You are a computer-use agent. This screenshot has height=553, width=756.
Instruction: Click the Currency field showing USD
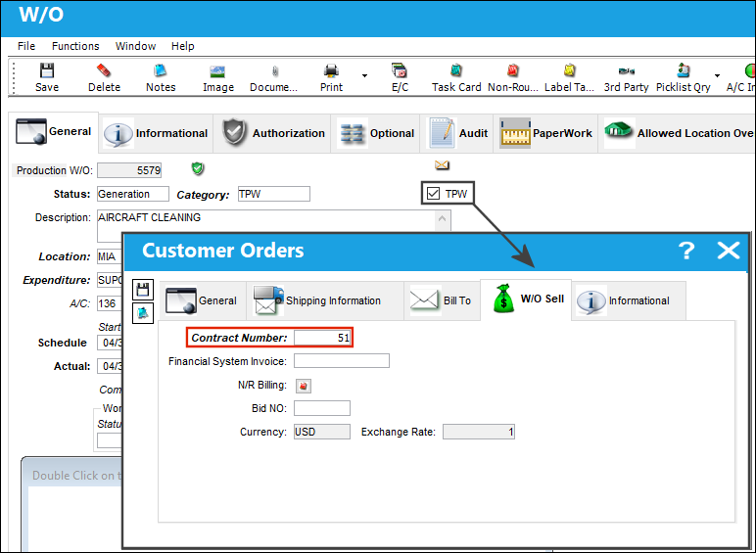coord(322,432)
